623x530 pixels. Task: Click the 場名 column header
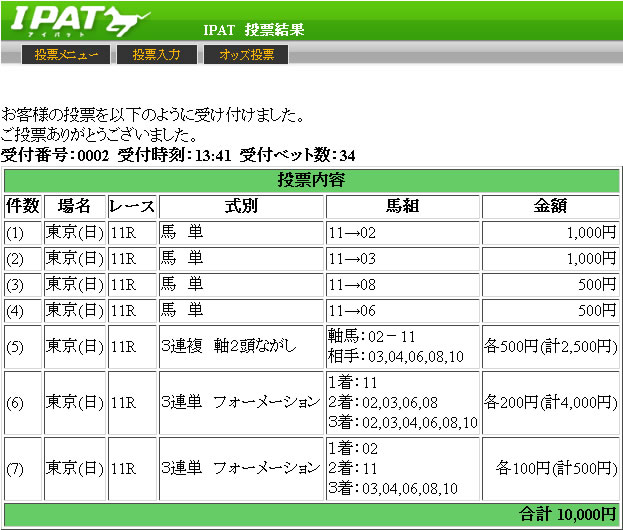tap(75, 206)
